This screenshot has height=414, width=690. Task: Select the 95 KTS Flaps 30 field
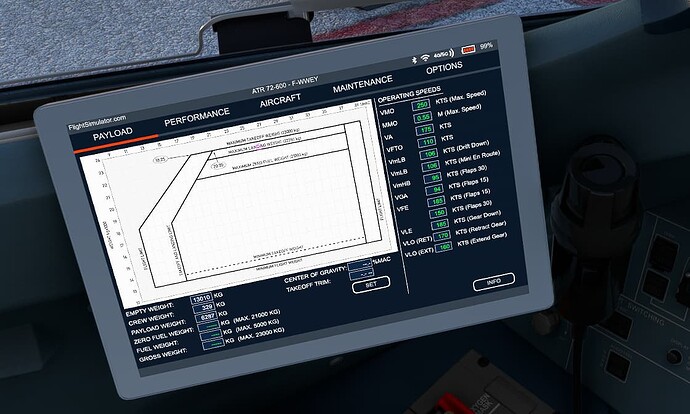[x=433, y=178]
